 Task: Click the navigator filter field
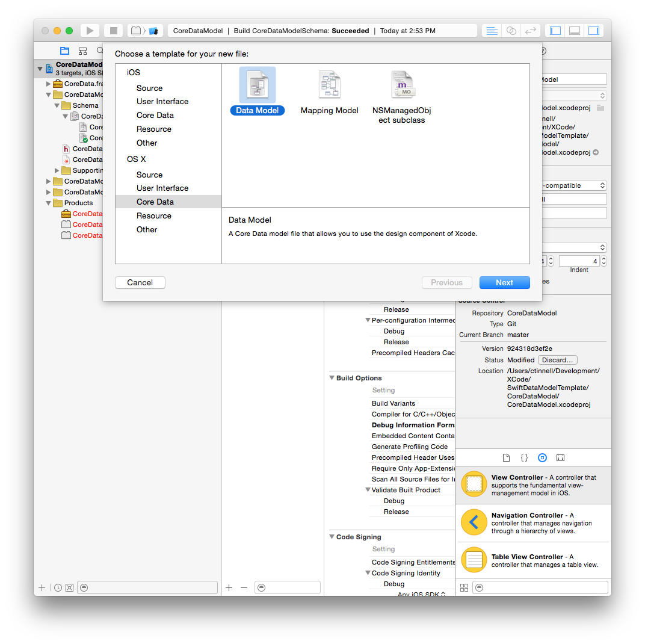point(147,587)
